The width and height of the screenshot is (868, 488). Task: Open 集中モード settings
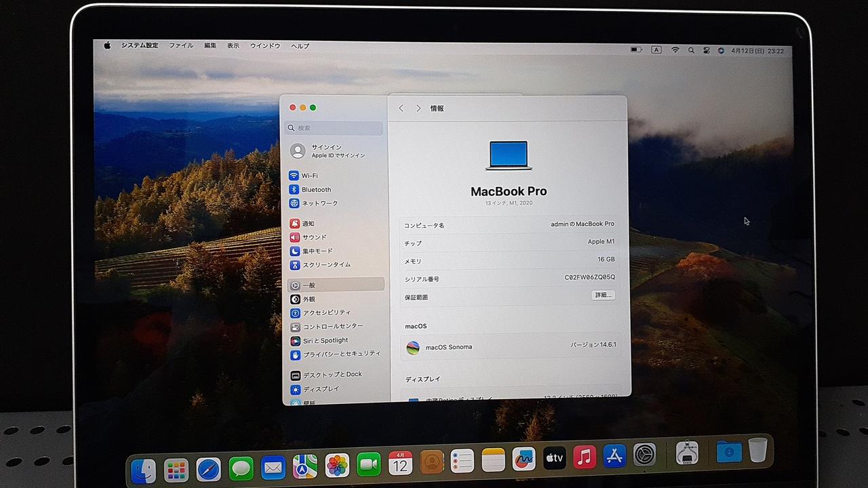pos(317,251)
